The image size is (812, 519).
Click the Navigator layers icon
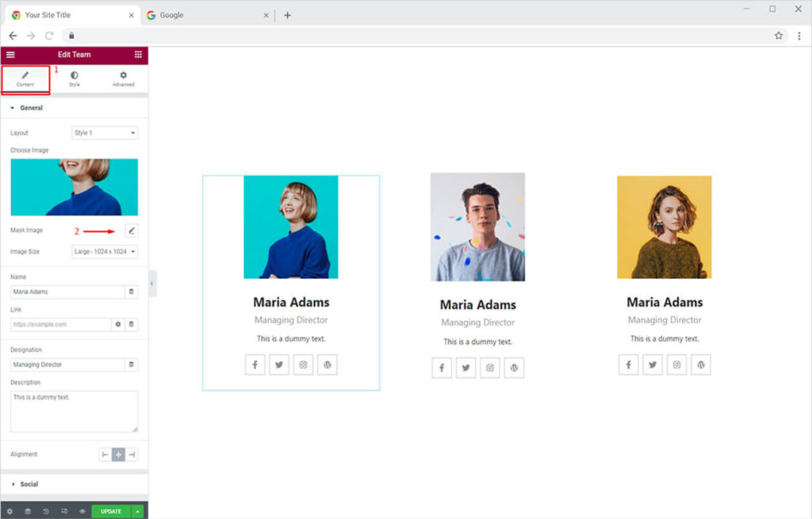pos(28,511)
